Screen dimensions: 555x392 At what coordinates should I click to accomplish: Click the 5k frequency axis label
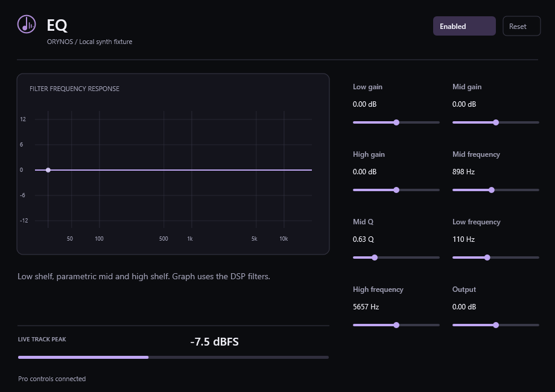[254, 239]
